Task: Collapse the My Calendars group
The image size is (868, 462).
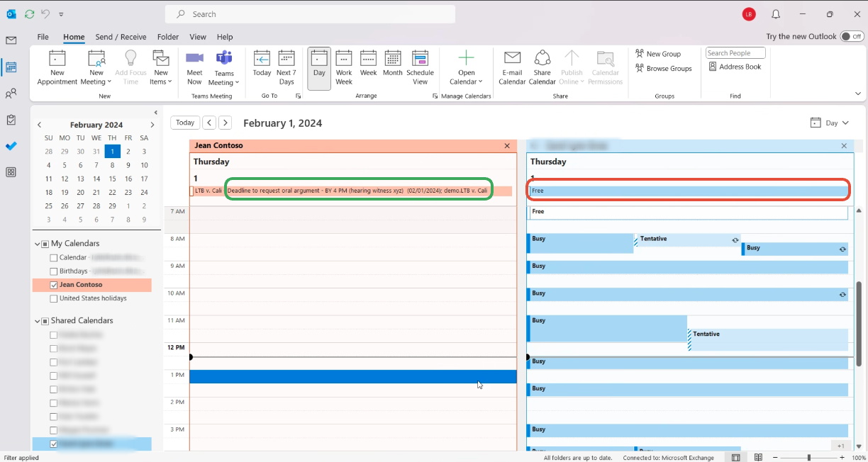Action: [x=37, y=244]
